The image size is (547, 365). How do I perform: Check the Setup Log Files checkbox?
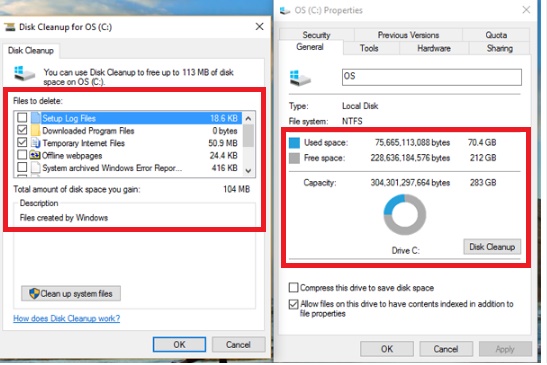(22, 118)
